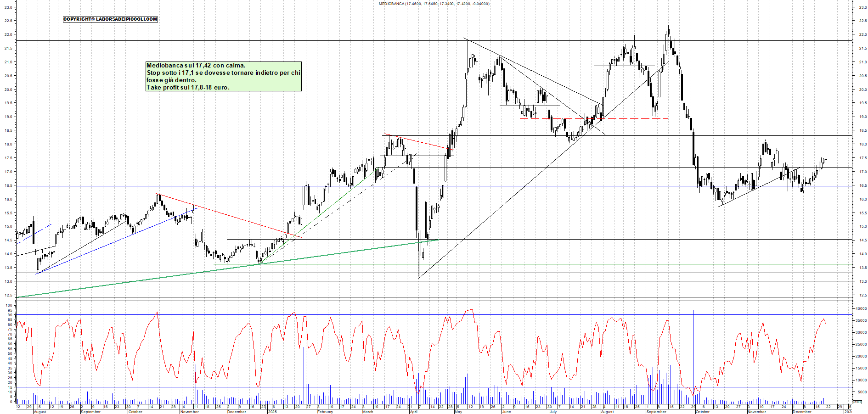Click the May label on the time axis
Screen dimensions: 868x414
point(458,412)
